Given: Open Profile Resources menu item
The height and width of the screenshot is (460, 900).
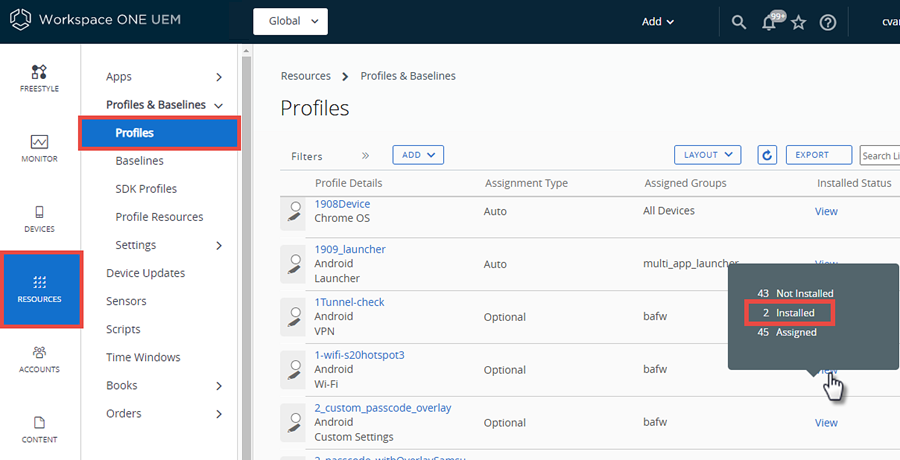Looking at the screenshot, I should click(160, 217).
